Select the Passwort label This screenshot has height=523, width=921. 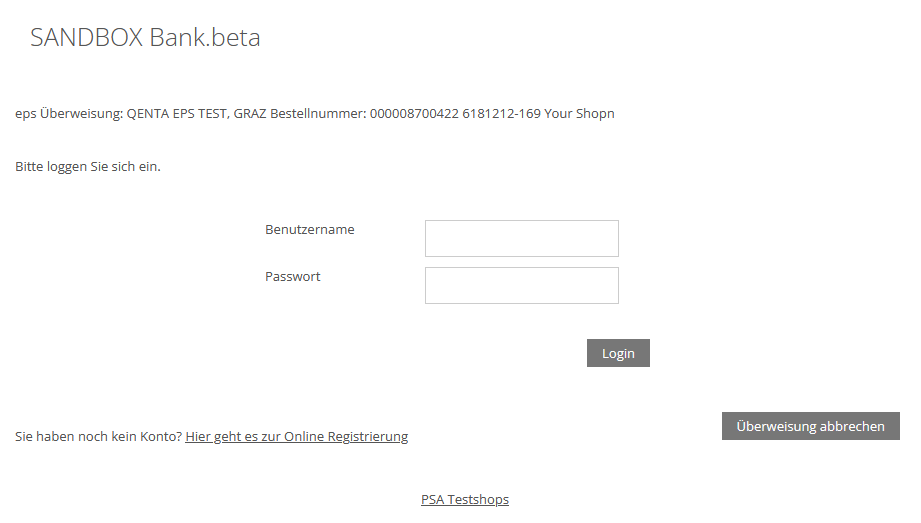[x=293, y=277]
